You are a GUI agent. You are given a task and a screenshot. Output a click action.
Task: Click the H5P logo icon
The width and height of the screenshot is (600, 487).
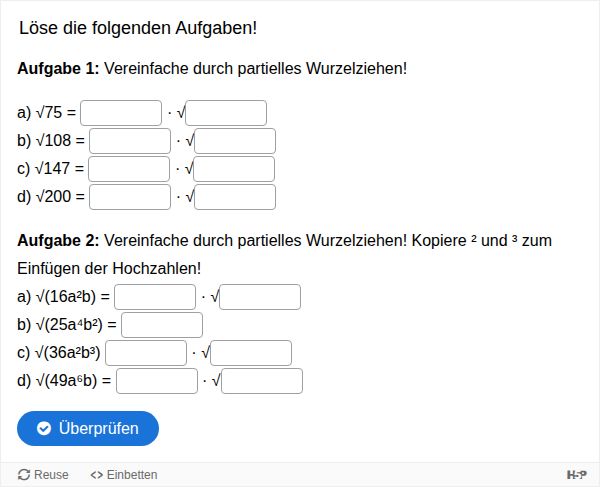[x=577, y=475]
